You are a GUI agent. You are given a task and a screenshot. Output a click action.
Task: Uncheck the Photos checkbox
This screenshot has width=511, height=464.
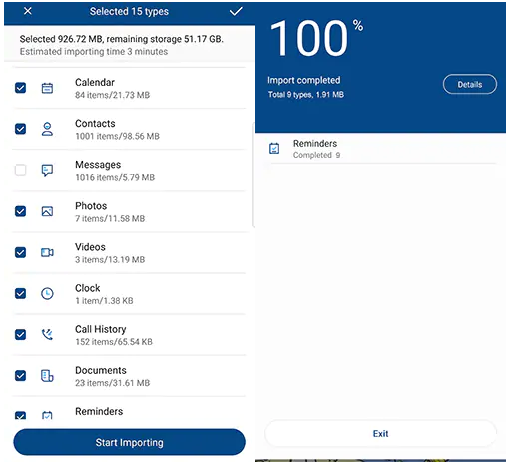[20, 211]
